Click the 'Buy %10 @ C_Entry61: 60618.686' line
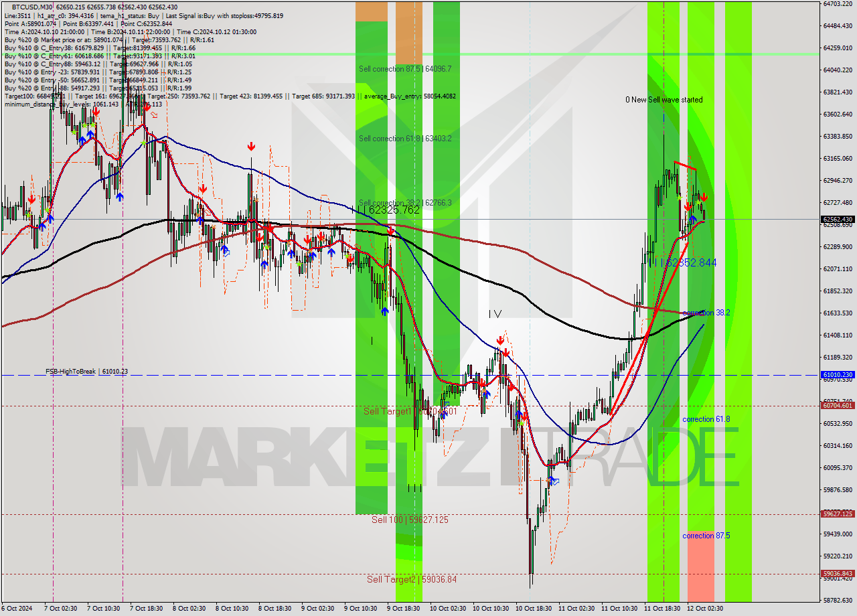Image resolution: width=857 pixels, height=616 pixels. click(x=54, y=56)
